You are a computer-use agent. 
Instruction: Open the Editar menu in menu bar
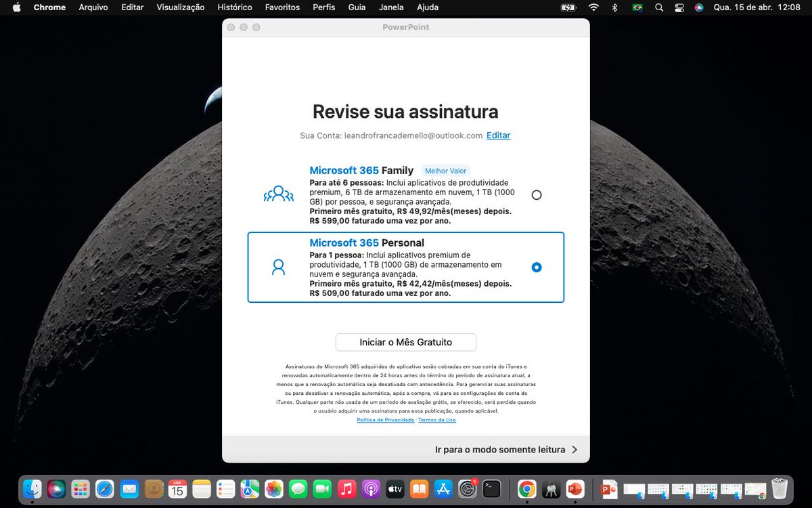coord(133,7)
